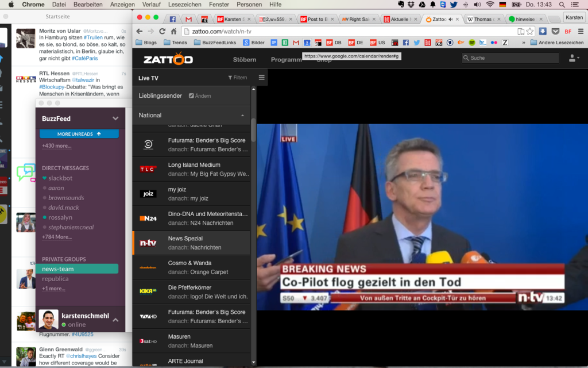Open Stöbern in the Zattoo navigation
588x368 pixels.
(245, 59)
